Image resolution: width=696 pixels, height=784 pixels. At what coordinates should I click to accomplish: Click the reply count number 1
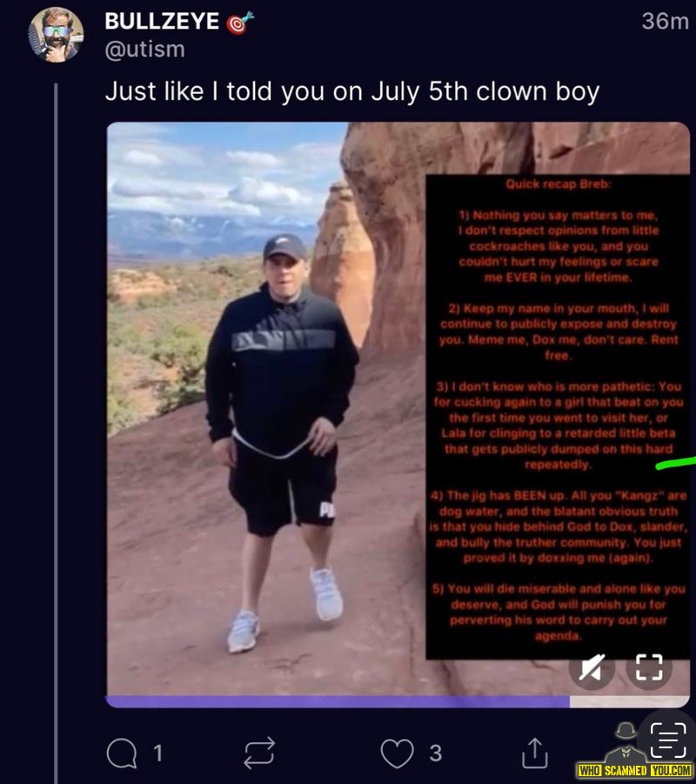pyautogui.click(x=157, y=753)
